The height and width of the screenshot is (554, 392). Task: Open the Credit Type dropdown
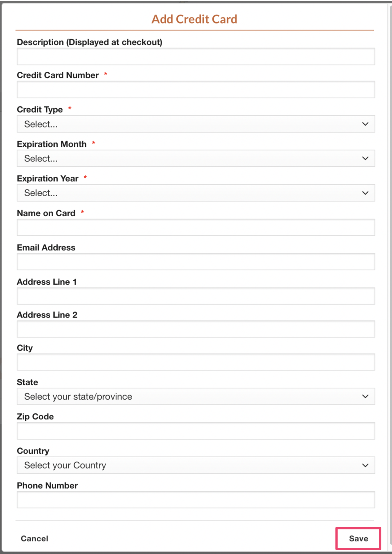(x=196, y=124)
